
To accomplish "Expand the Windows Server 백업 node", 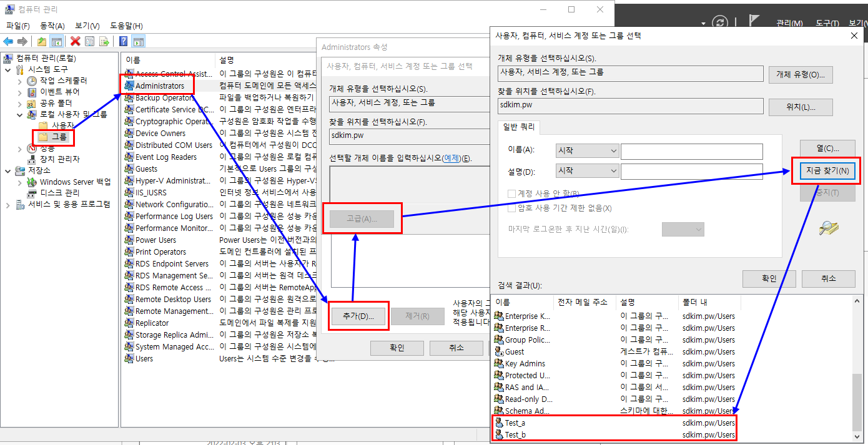I will coord(20,182).
